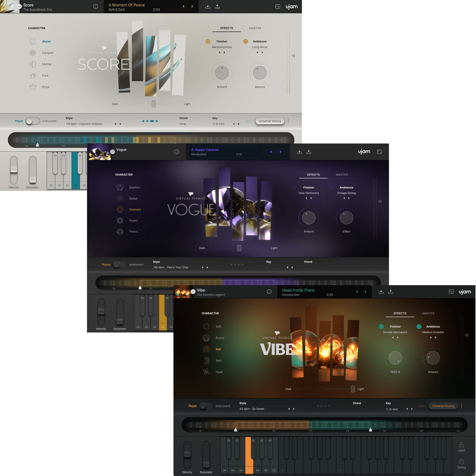Select the Hype character in Vibe
The image size is (476, 476).
tap(219, 372)
